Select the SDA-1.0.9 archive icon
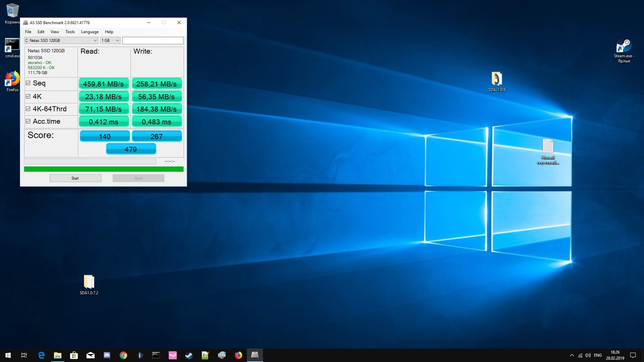The width and height of the screenshot is (644, 362). (x=497, y=82)
